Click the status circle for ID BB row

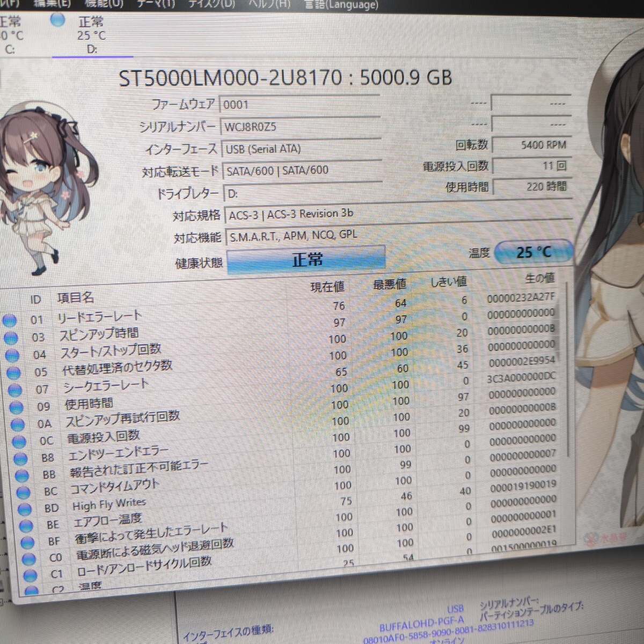[x=22, y=475]
